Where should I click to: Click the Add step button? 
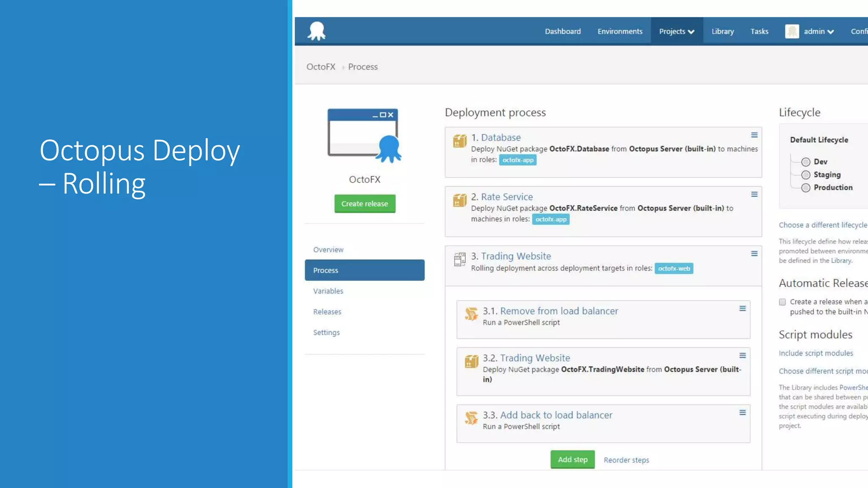(573, 460)
